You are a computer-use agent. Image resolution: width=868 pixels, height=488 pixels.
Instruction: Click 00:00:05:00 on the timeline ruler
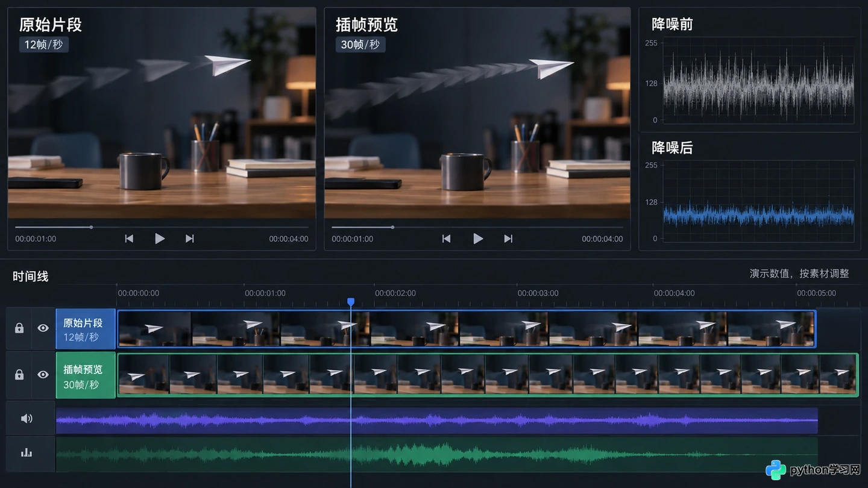click(817, 293)
